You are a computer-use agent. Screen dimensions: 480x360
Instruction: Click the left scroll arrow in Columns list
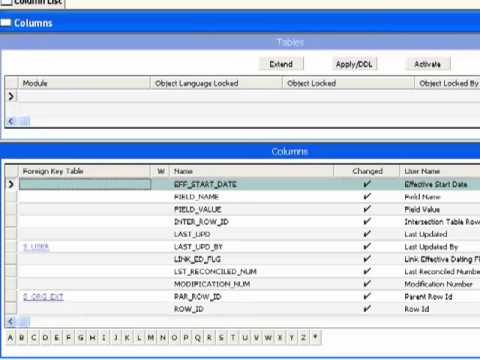(11, 322)
